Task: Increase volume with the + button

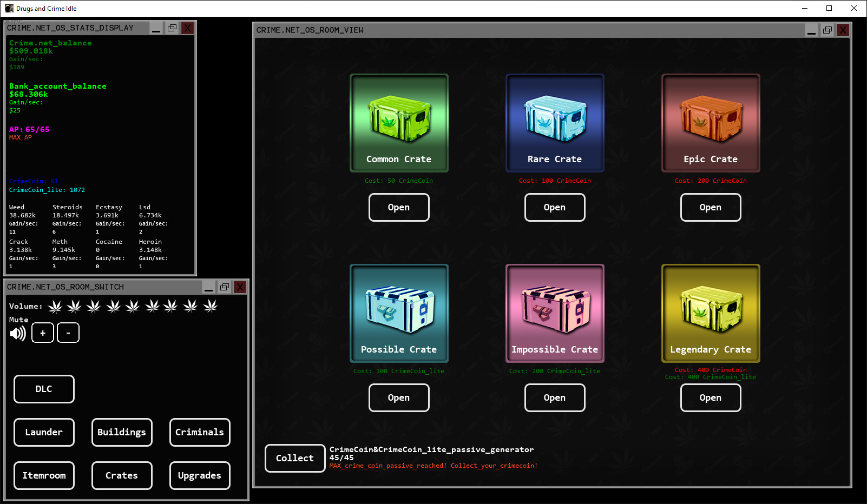Action: 42,333
